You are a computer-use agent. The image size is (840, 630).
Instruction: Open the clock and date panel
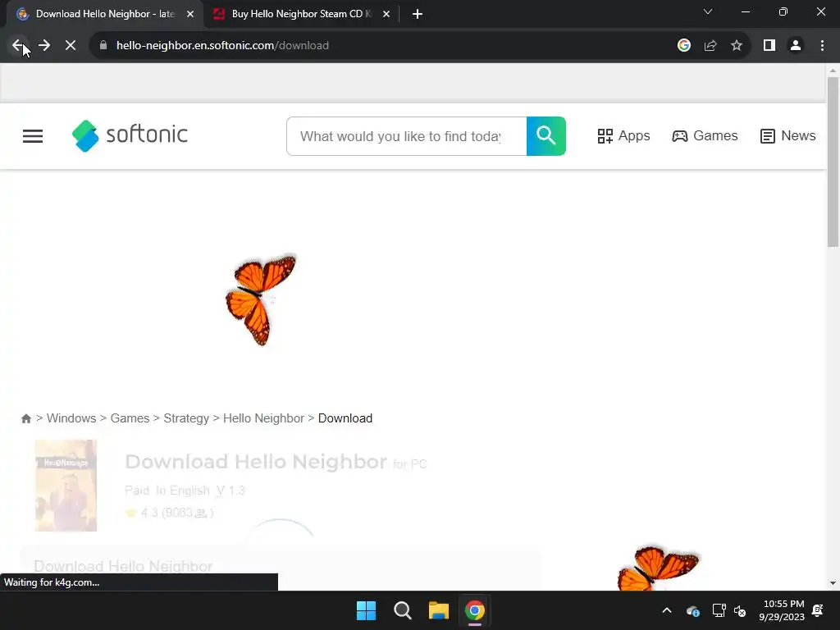[x=782, y=610]
